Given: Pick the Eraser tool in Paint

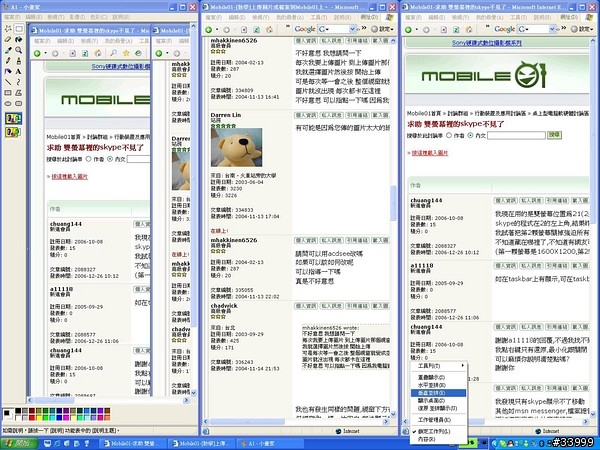Looking at the screenshot, I should tap(8, 39).
